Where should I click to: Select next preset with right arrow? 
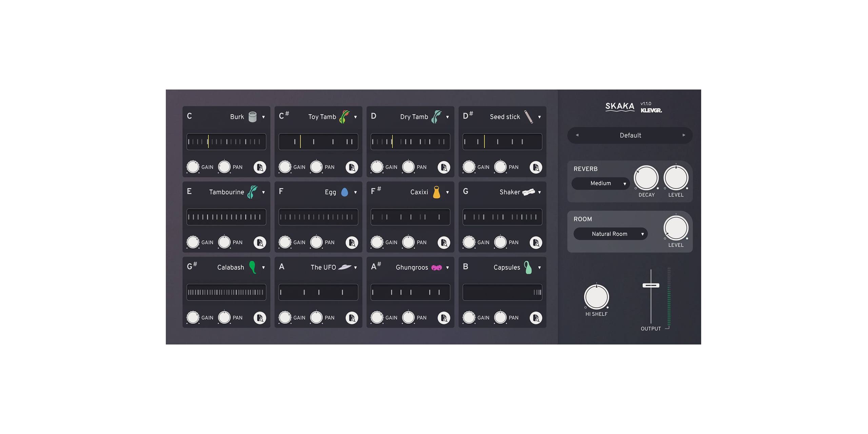tap(684, 135)
